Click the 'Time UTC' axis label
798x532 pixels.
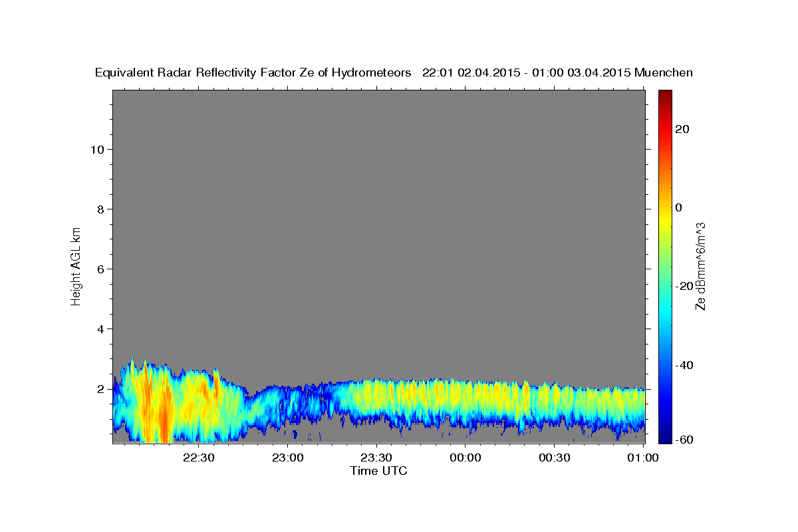click(378, 471)
